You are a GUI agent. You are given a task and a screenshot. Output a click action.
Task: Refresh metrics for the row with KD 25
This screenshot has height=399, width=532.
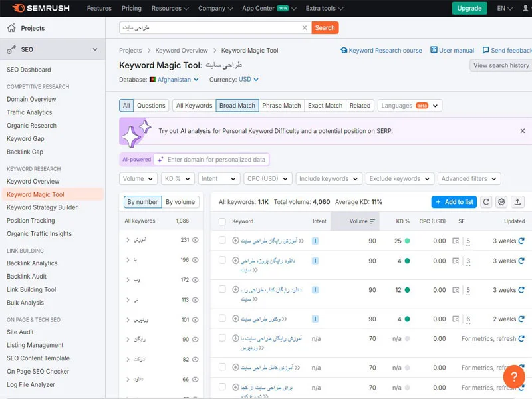[x=521, y=241]
